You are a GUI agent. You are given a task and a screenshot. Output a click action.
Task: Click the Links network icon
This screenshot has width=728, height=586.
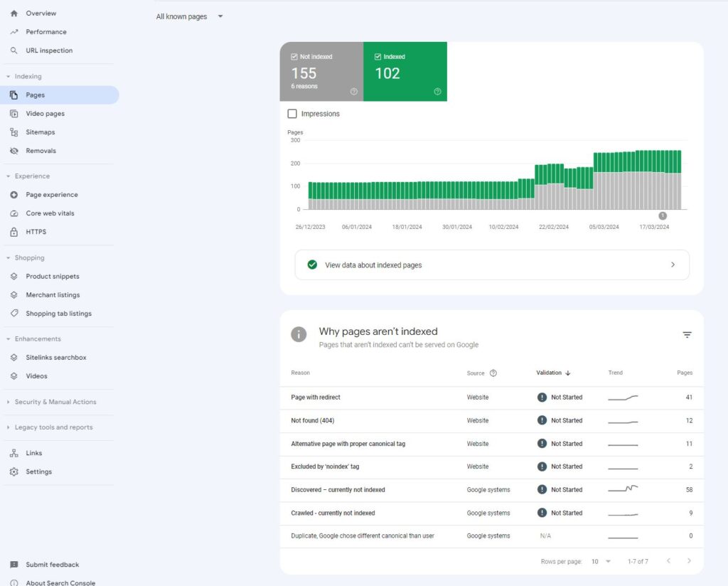[14, 453]
